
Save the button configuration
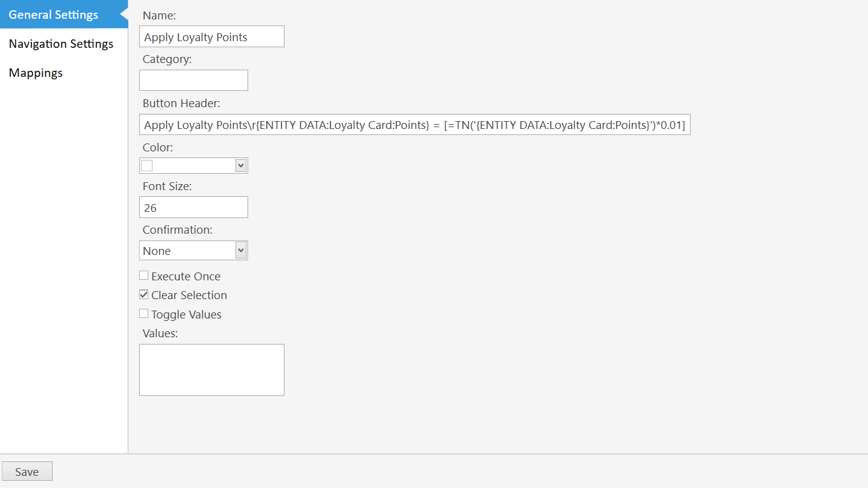[27, 471]
